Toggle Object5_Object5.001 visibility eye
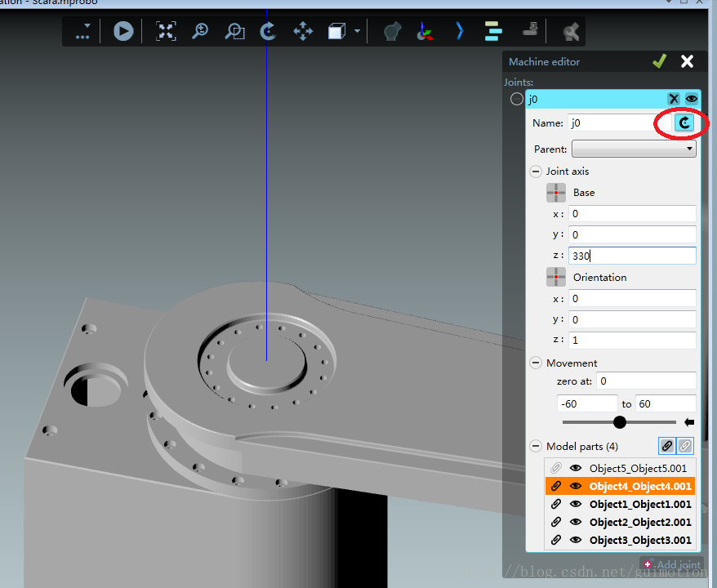Viewport: 717px width, 588px height. point(576,468)
